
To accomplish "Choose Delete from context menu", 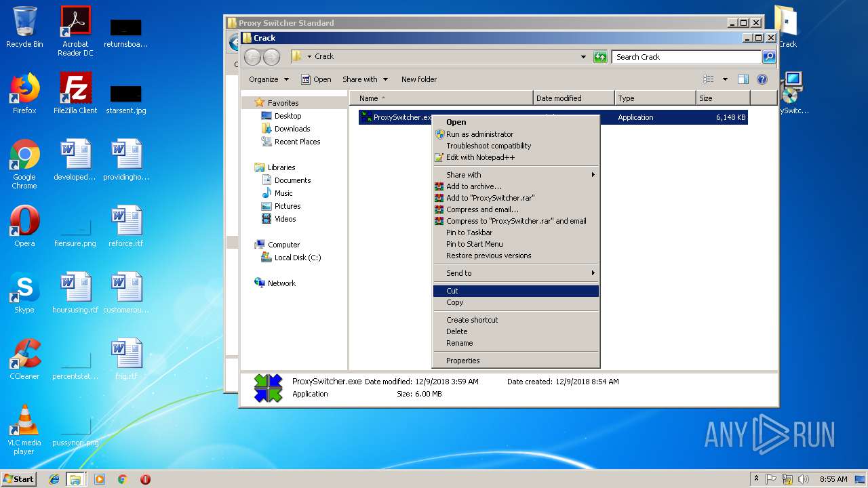I will click(516, 331).
